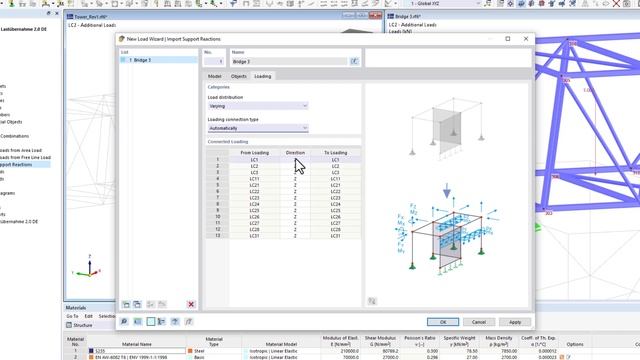The width and height of the screenshot is (640, 360).
Task: Click the Apply button
Action: (515, 322)
